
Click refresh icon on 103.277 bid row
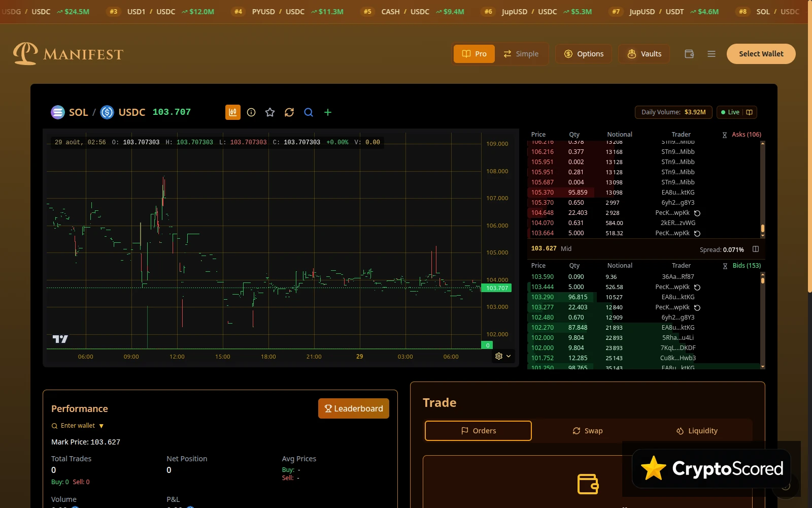click(697, 308)
